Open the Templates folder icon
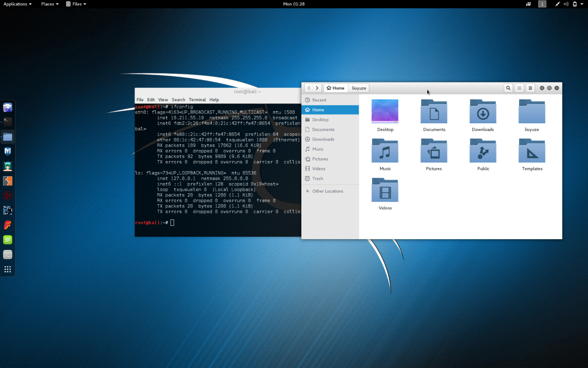588x368 pixels. 532,151
